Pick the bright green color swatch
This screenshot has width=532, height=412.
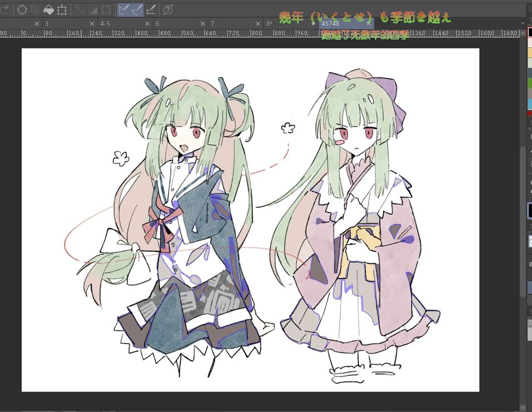pos(530,83)
